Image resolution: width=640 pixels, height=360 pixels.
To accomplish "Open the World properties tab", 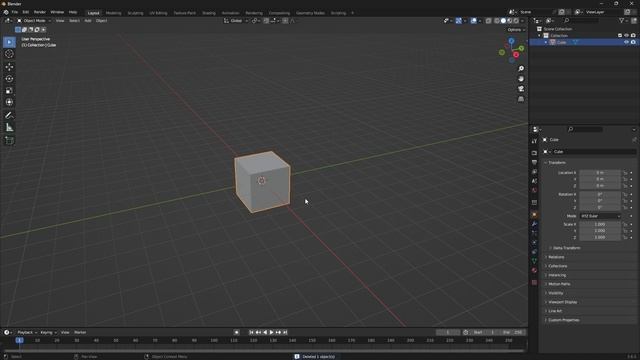I will (534, 191).
